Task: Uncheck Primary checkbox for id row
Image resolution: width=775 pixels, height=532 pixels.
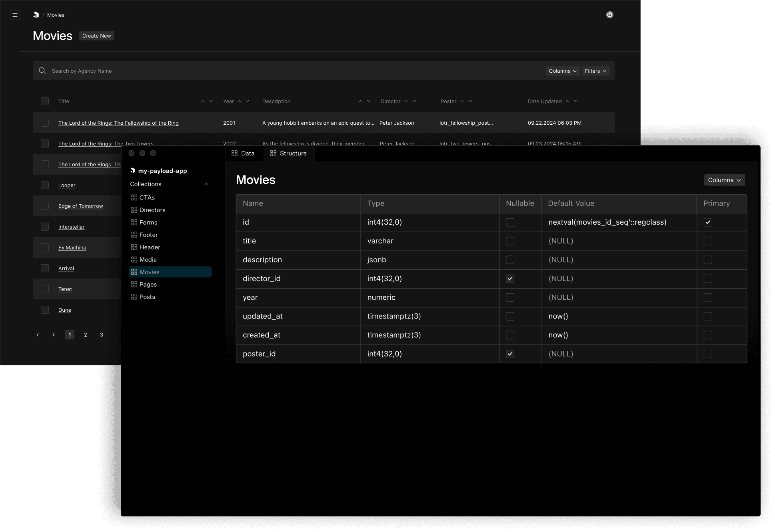Action: [x=708, y=222]
